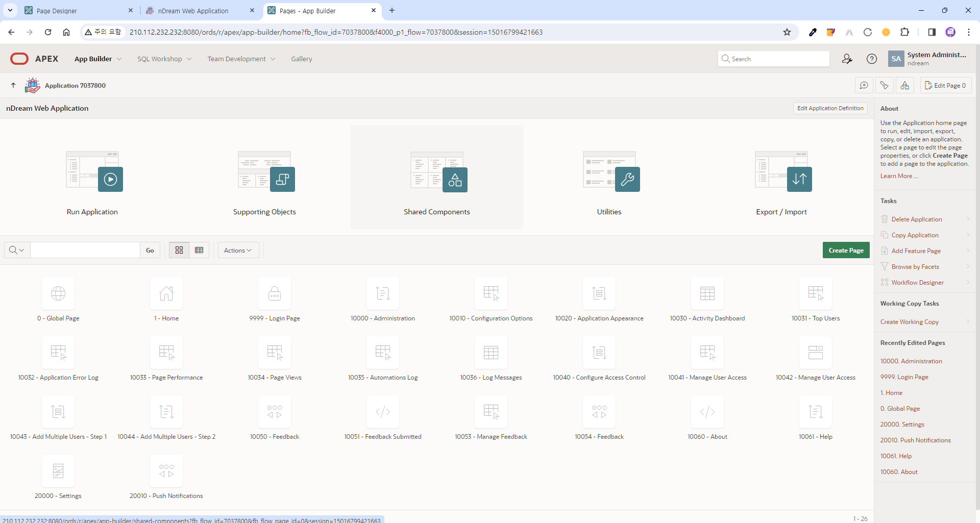Open the Run Application icon
Image resolution: width=980 pixels, height=523 pixels.
[94, 172]
